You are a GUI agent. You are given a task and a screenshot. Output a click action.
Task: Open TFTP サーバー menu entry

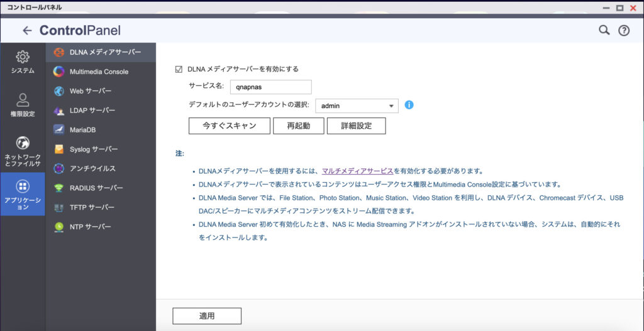(x=101, y=207)
